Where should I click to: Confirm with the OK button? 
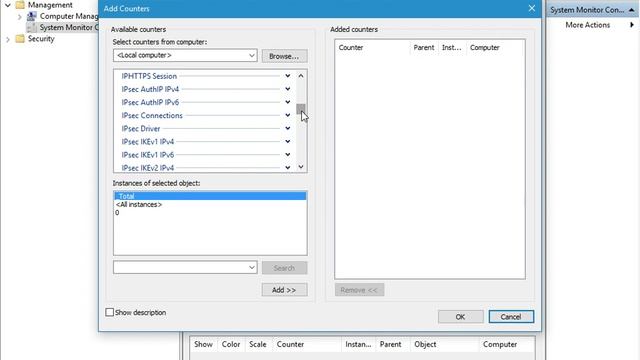460,317
